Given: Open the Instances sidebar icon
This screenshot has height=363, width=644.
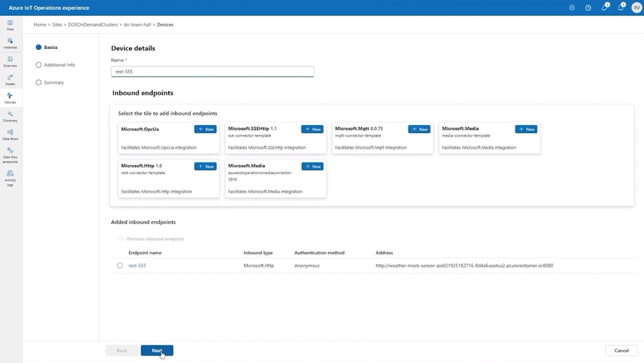Looking at the screenshot, I should [x=10, y=43].
